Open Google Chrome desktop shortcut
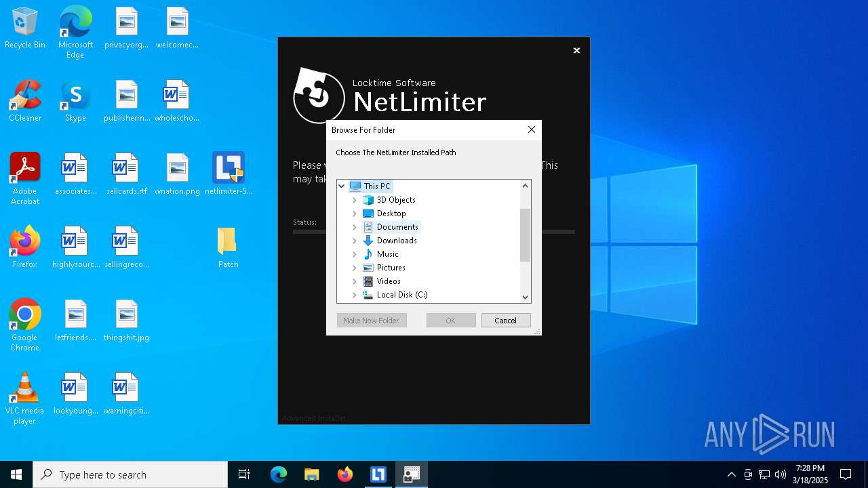868x488 pixels. (25, 325)
